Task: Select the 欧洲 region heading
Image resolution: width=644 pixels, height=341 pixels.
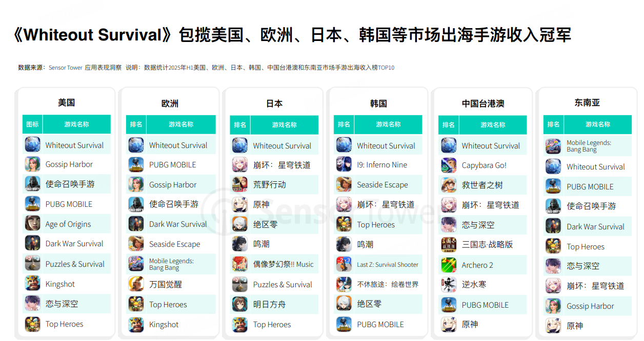Action: [x=170, y=103]
